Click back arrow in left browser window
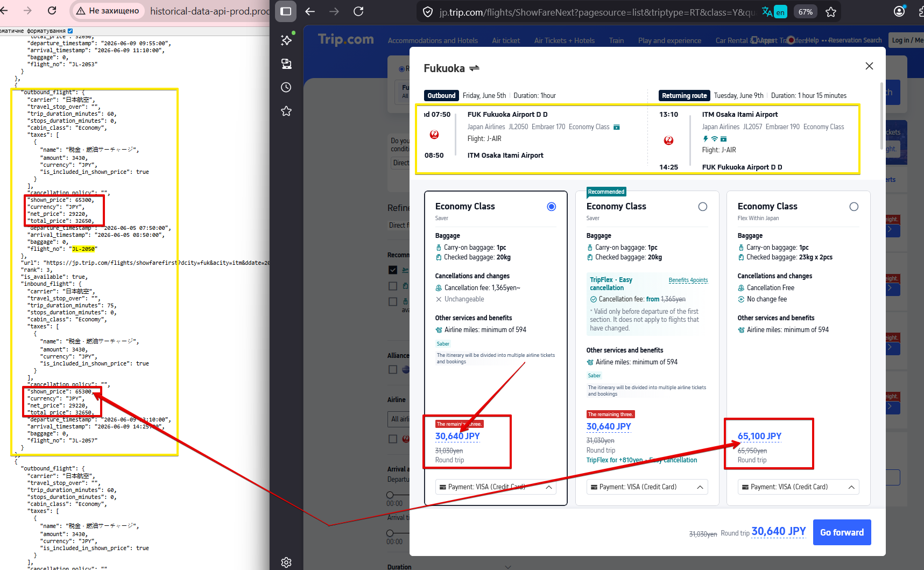This screenshot has height=570, width=924. [4, 11]
